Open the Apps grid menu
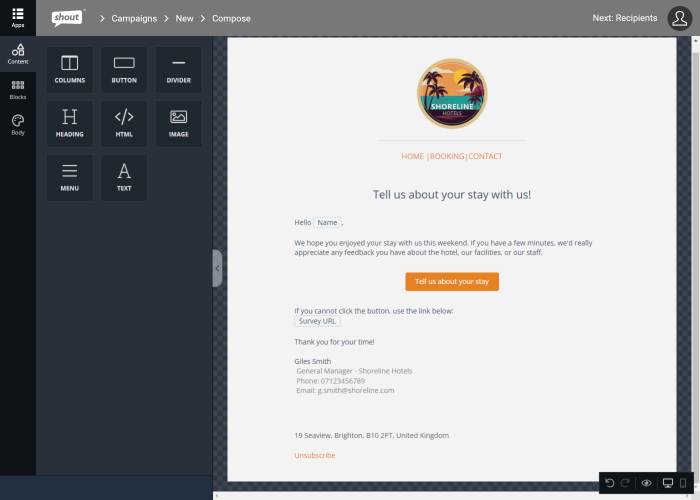This screenshot has height=500, width=700. coord(18,17)
